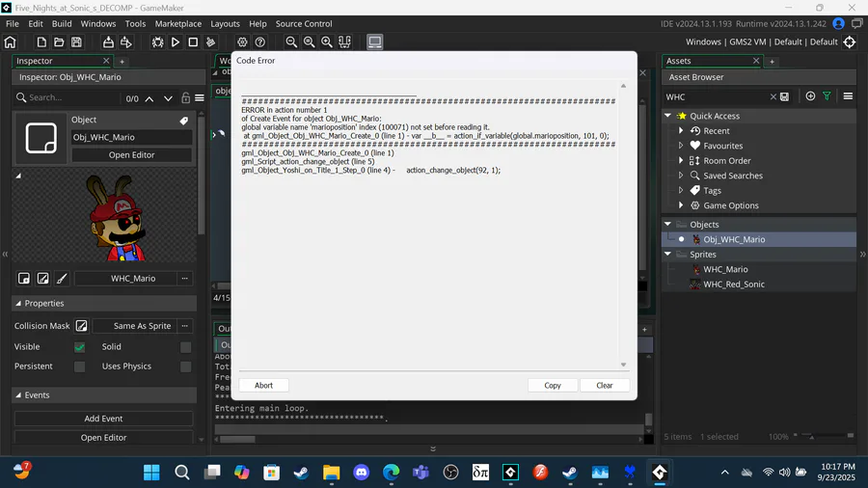868x488 pixels.
Task: Open the Start Page home icon
Action: click(x=10, y=42)
